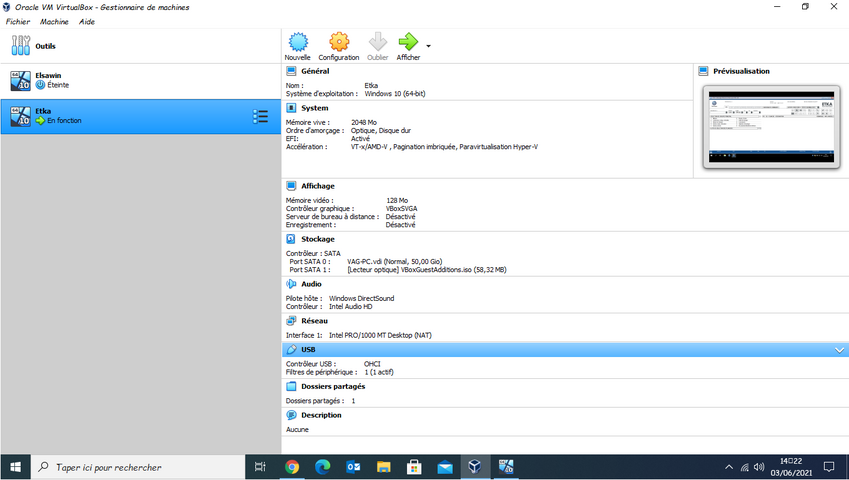Image resolution: width=849 pixels, height=480 pixels.
Task: Click the volume tray icon
Action: coord(759,467)
